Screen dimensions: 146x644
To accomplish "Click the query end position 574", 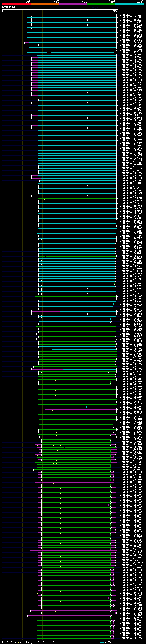I will click(115, 11).
